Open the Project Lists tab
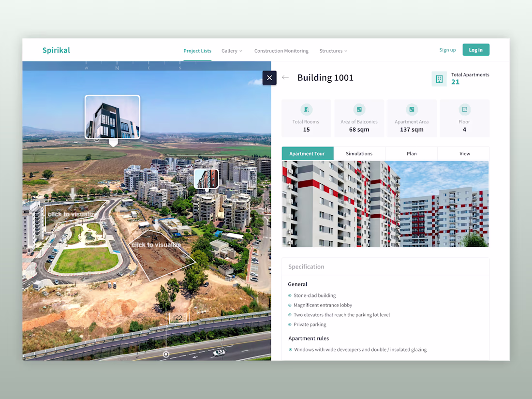532x399 pixels. click(x=197, y=51)
